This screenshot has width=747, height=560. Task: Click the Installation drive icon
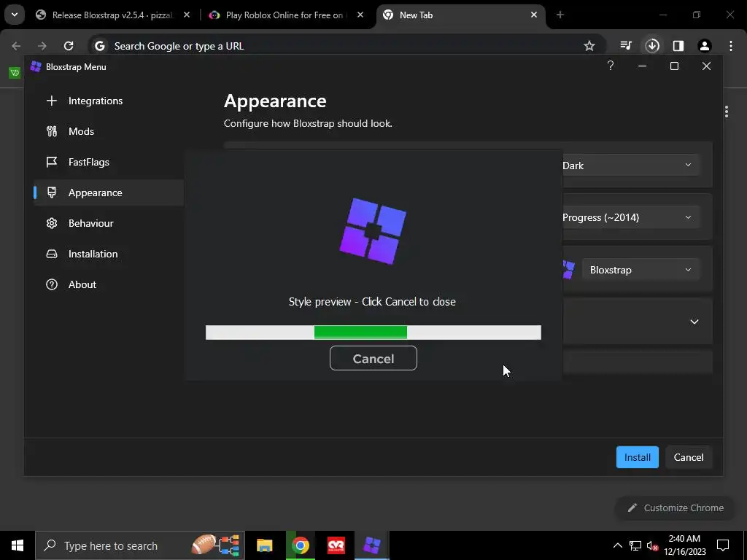(52, 254)
